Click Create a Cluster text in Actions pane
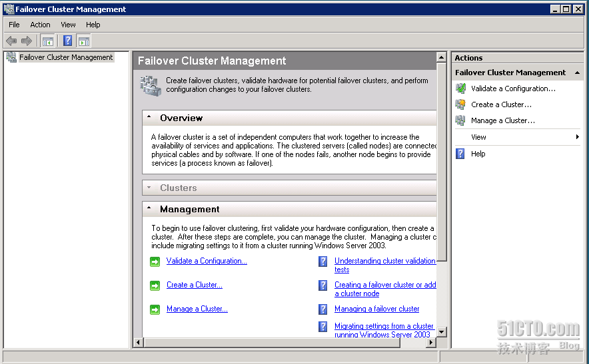Image resolution: width=589 pixels, height=364 pixels. [501, 104]
